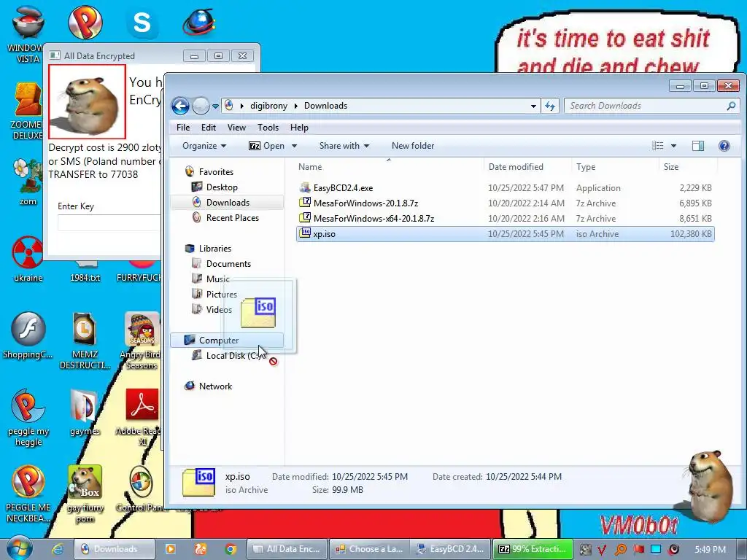Open recent pages dropdown arrow beside Forward
This screenshot has height=560, width=747.
[215, 106]
